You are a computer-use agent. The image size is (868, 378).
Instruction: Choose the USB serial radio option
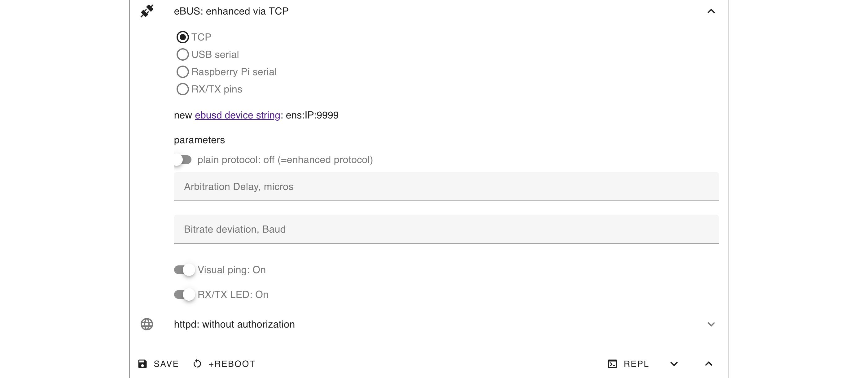pyautogui.click(x=183, y=54)
